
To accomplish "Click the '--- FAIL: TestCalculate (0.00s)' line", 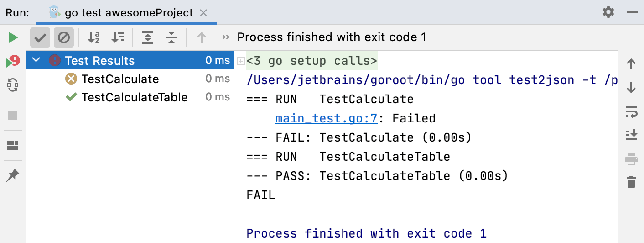I will (359, 137).
